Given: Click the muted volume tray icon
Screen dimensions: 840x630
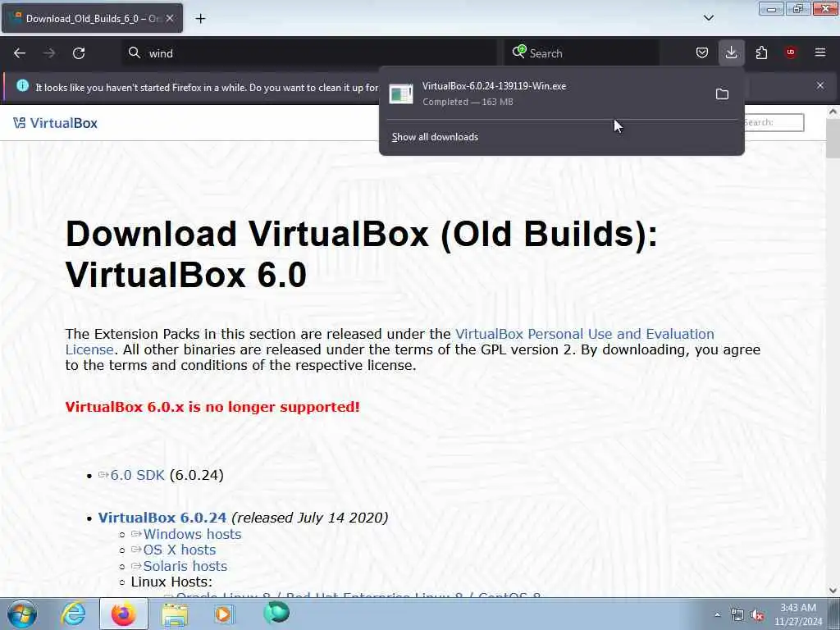Looking at the screenshot, I should (757, 615).
